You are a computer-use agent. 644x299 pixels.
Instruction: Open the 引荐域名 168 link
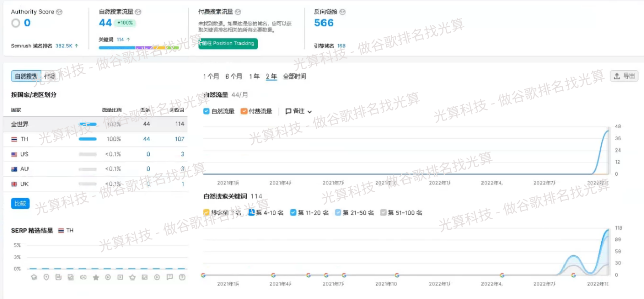pyautogui.click(x=341, y=45)
